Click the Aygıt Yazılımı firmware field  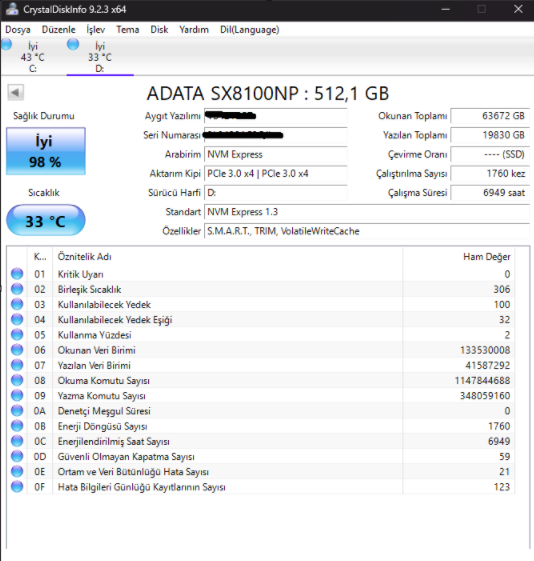(275, 116)
